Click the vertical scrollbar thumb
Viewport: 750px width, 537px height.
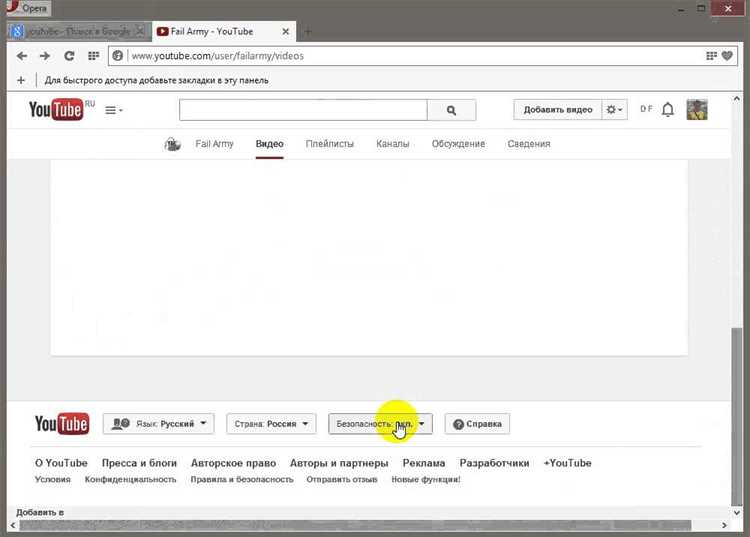(x=737, y=415)
